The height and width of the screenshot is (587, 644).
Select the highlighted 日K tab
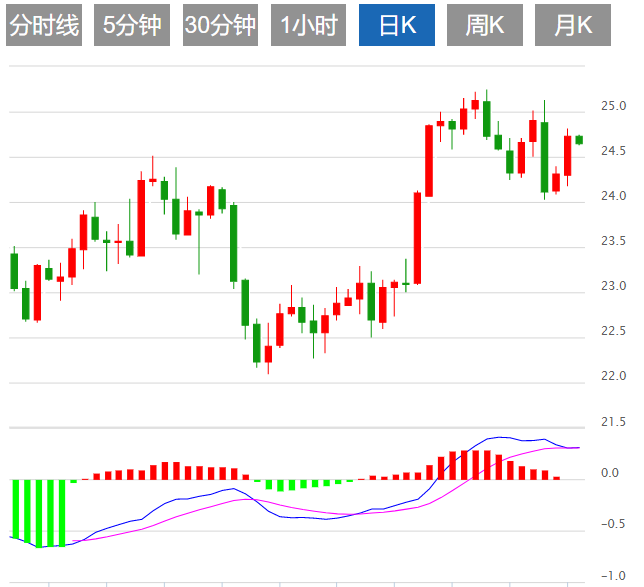point(396,26)
